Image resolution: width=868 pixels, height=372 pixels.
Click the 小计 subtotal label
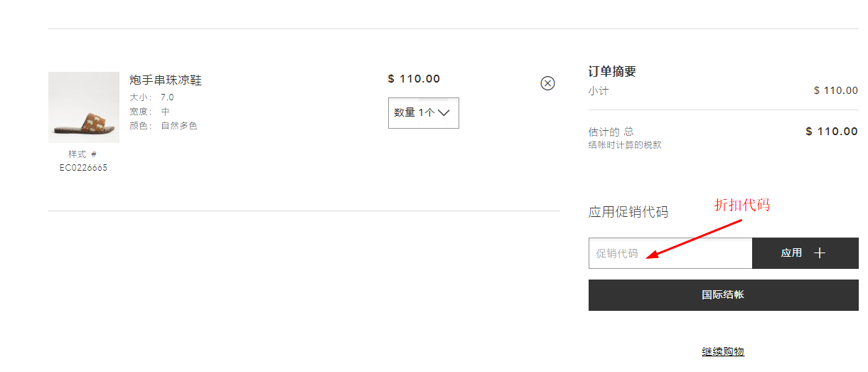[599, 90]
